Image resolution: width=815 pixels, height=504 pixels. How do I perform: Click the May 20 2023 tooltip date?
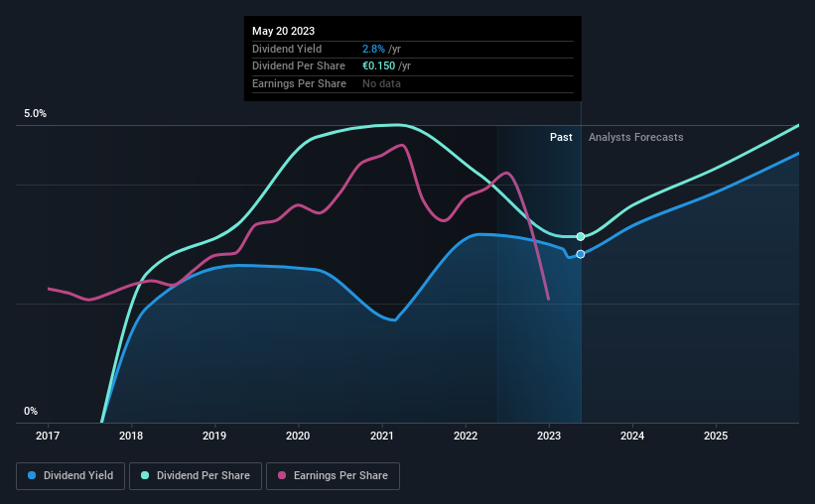click(283, 31)
